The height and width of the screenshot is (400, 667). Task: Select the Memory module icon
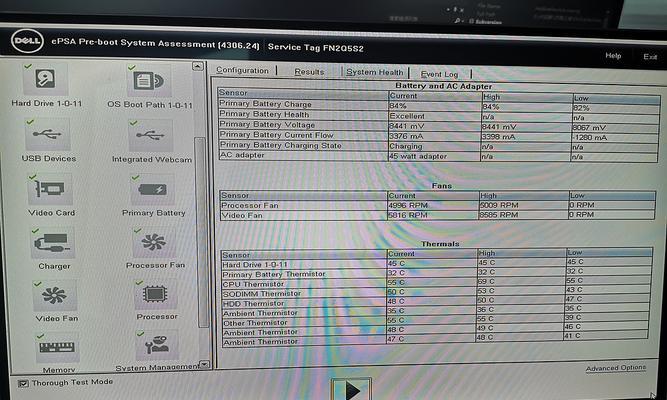(57, 348)
